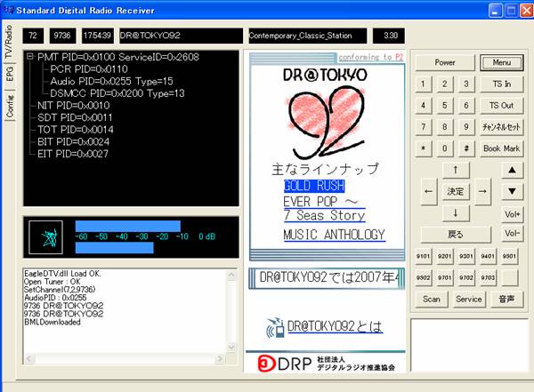The image size is (534, 392).
Task: Select preset channel 9502
Action: [x=424, y=277]
